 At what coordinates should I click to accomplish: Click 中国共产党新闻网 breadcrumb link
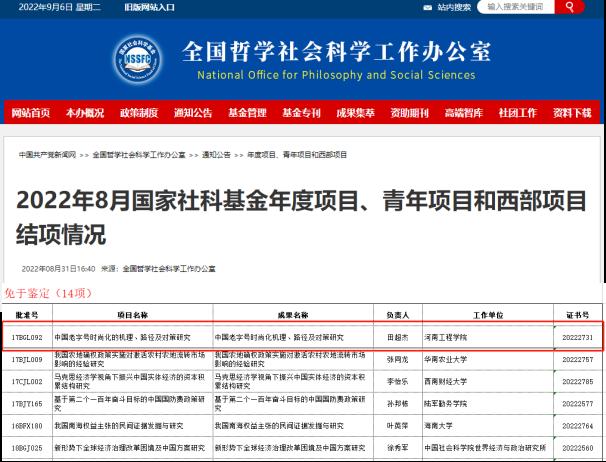(x=48, y=155)
